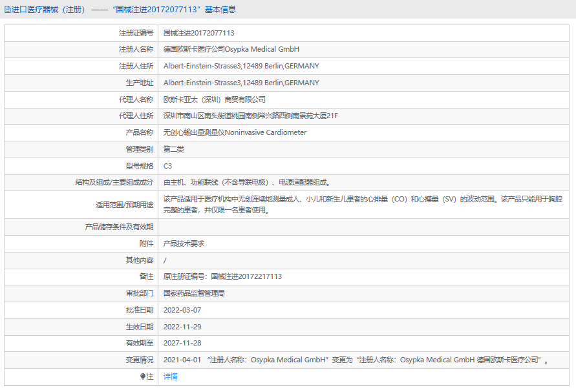The width and height of the screenshot is (576, 392).
Task: Click the page title 进口医疗器械（注册）基本信息
Action: pyautogui.click(x=123, y=10)
